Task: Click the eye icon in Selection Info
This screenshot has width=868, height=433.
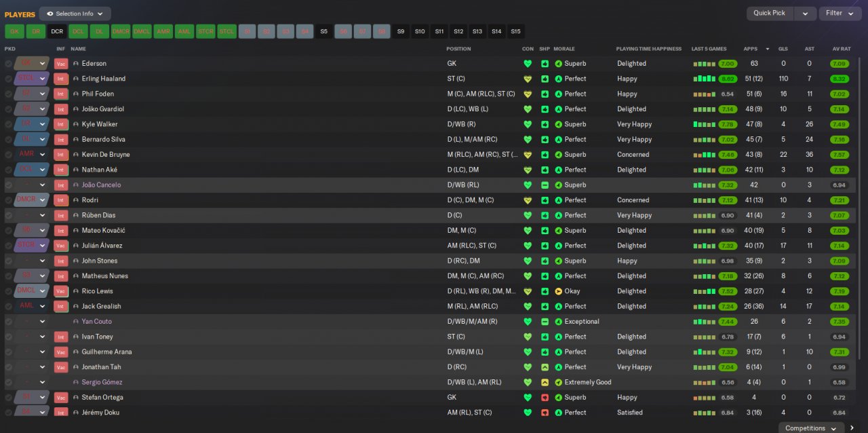Action: (50, 14)
